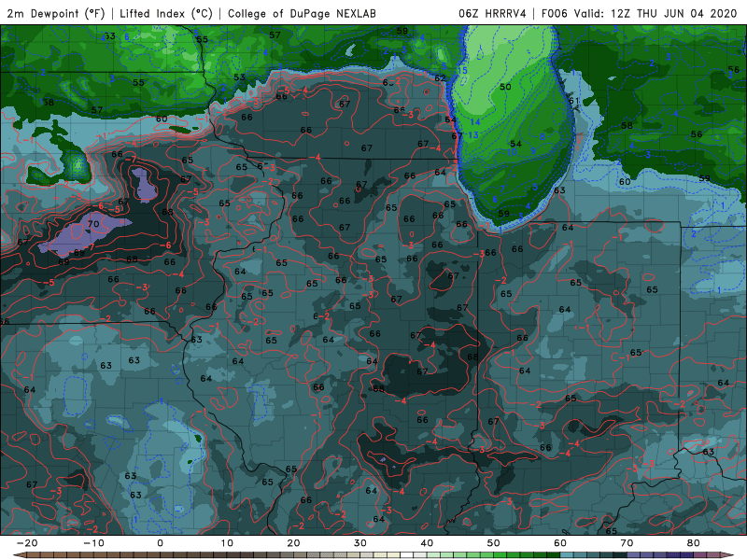Click the blue 13 lifted index contour label
Screen dimensions: 747x560
click(x=473, y=134)
